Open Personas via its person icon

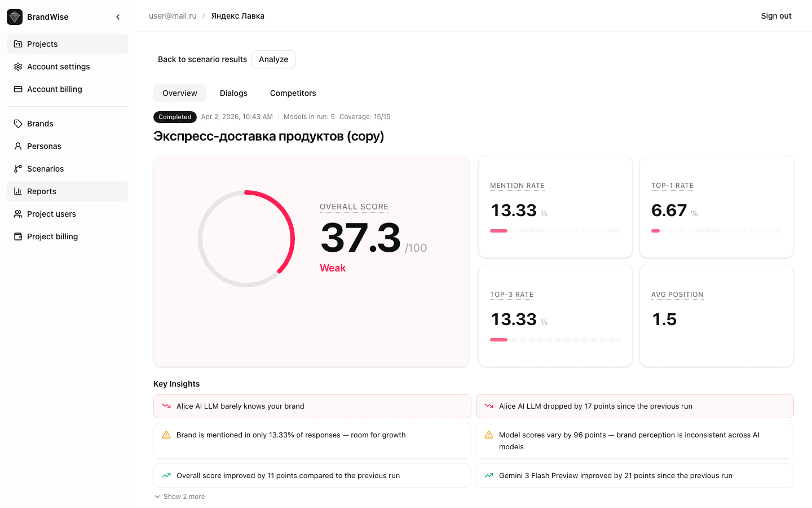pyautogui.click(x=17, y=146)
